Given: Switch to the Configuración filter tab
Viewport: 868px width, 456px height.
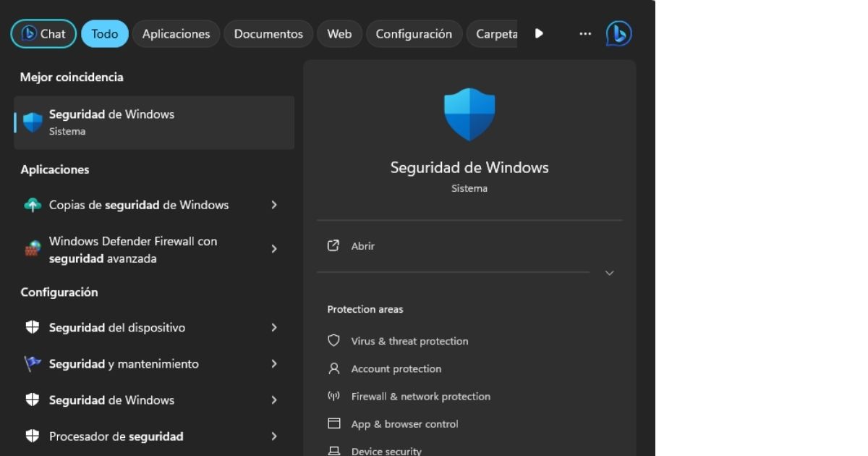Looking at the screenshot, I should pyautogui.click(x=414, y=33).
